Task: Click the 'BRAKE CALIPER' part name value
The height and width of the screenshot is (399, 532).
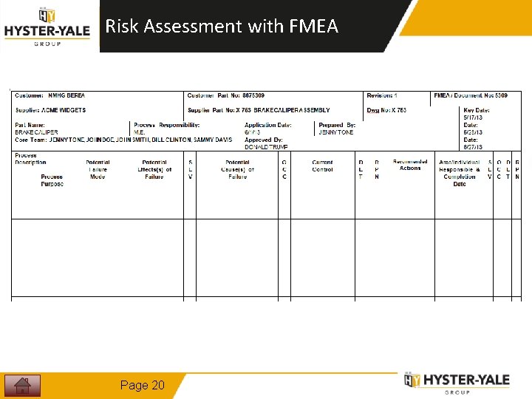Action: 36,132
